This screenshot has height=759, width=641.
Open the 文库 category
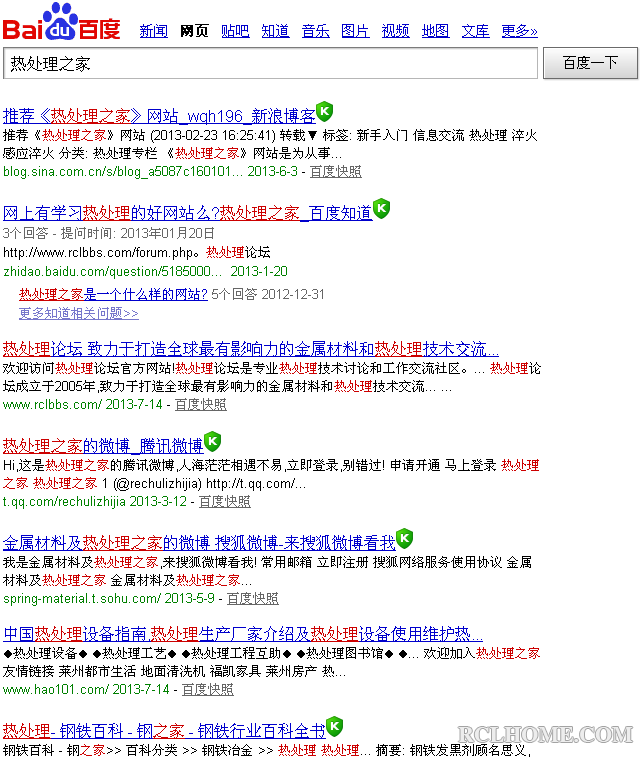tap(475, 31)
